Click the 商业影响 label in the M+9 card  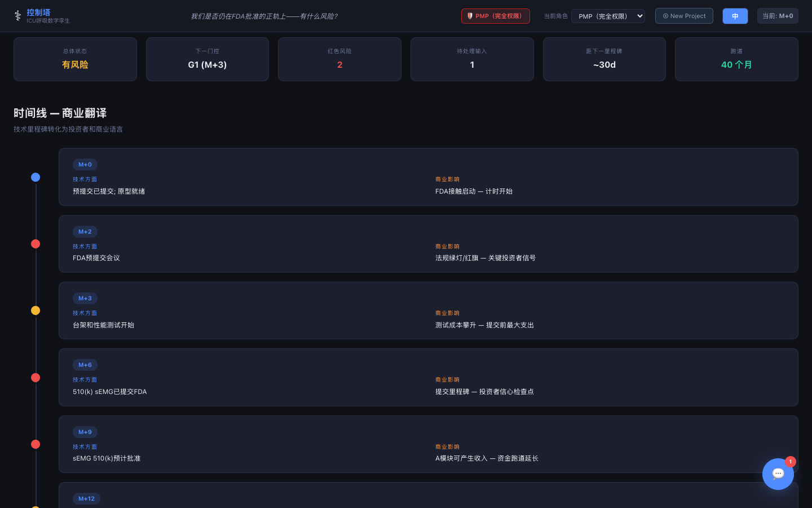[x=447, y=447]
